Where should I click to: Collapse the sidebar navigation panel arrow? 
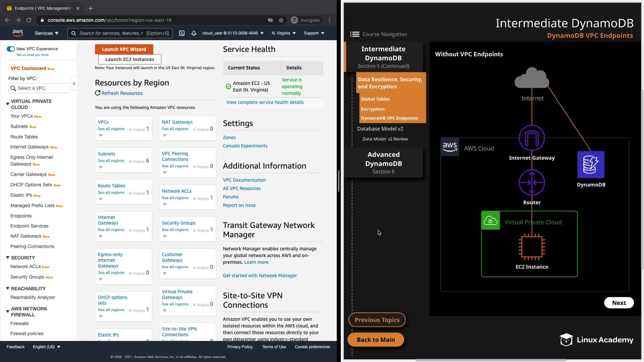pyautogui.click(x=74, y=83)
